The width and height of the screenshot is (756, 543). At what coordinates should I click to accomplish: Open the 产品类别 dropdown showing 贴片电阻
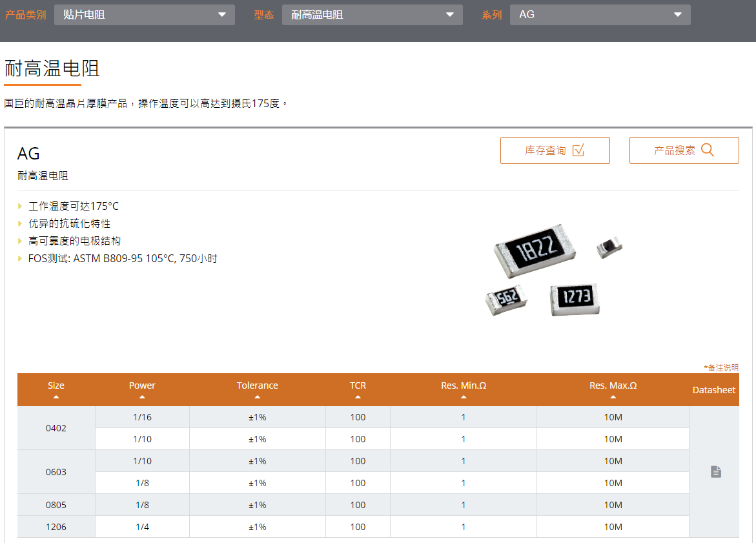[144, 15]
